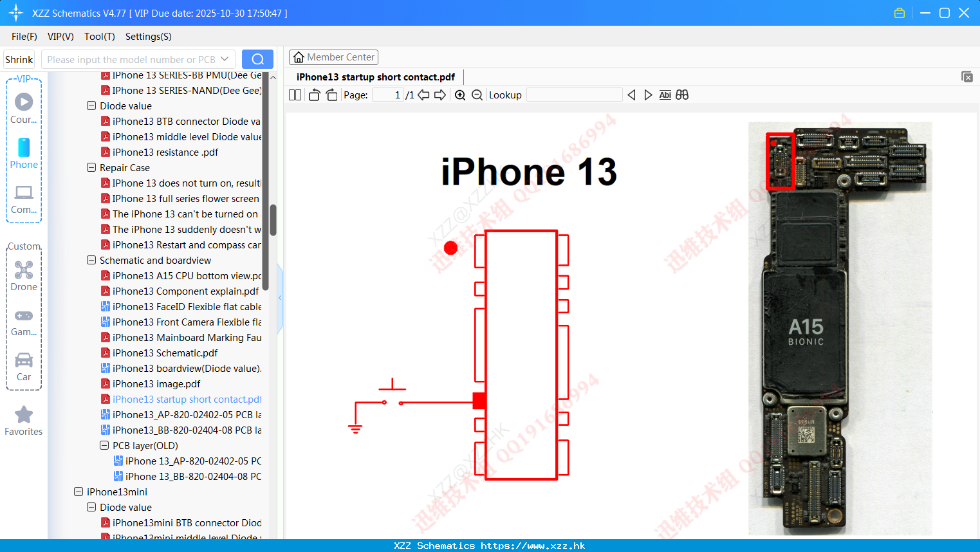Close the PDF panel with the X icon
This screenshot has width=980, height=552.
(966, 77)
